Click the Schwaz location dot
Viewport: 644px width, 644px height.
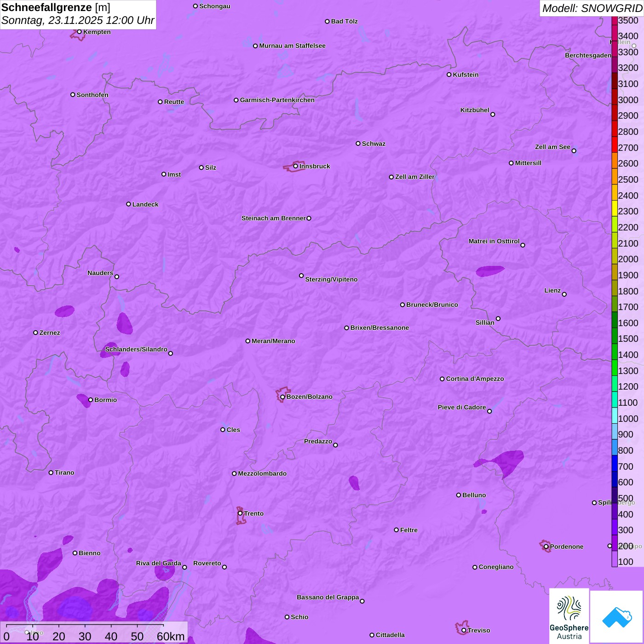(x=358, y=144)
